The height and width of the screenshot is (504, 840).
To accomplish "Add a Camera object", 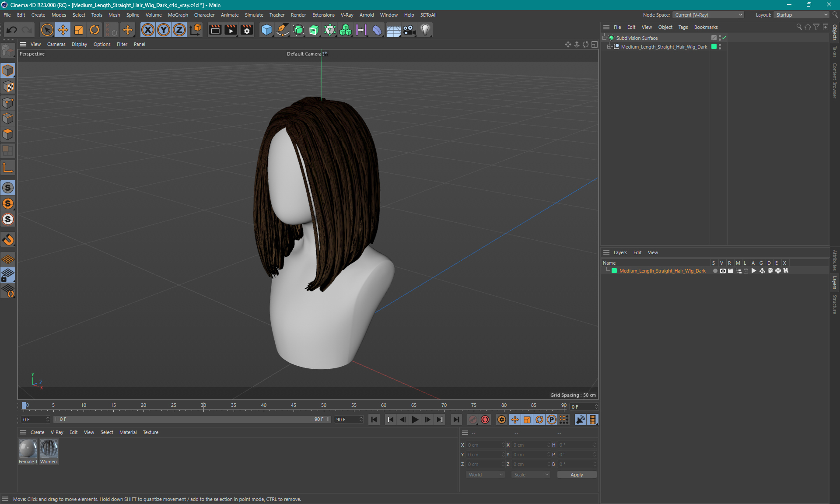I will pyautogui.click(x=409, y=30).
